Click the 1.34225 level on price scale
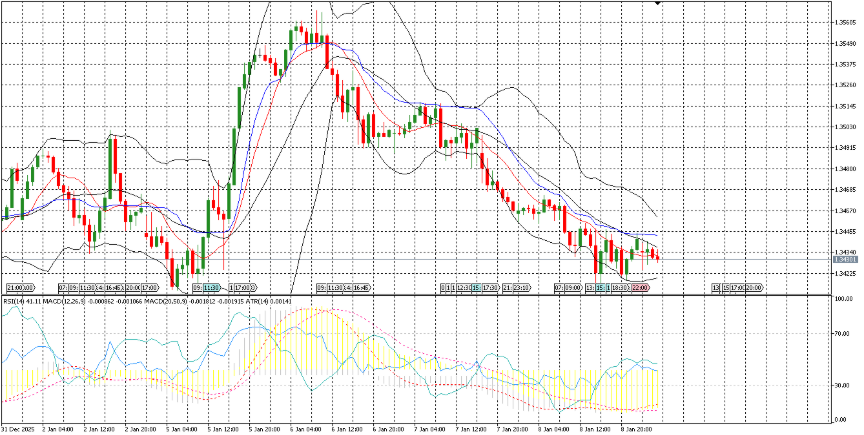This screenshot has height=435, width=864. [845, 273]
